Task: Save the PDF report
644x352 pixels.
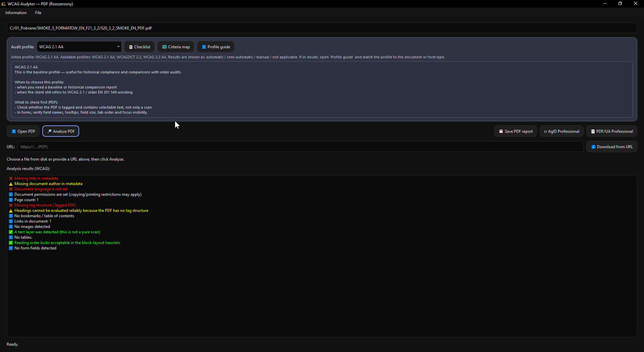Action: pos(516,131)
